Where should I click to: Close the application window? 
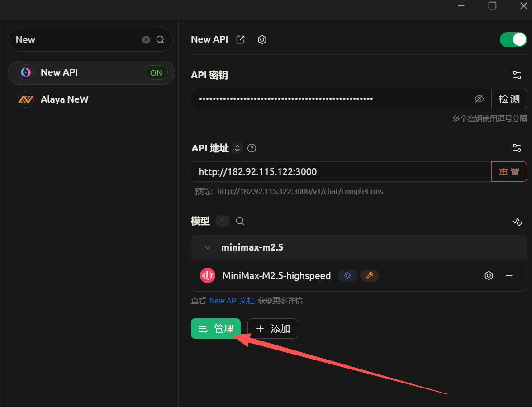[x=523, y=6]
